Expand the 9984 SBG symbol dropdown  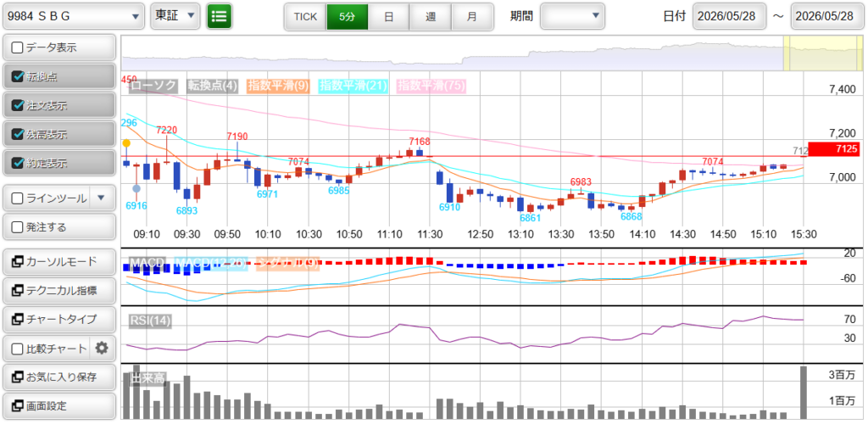coord(75,16)
